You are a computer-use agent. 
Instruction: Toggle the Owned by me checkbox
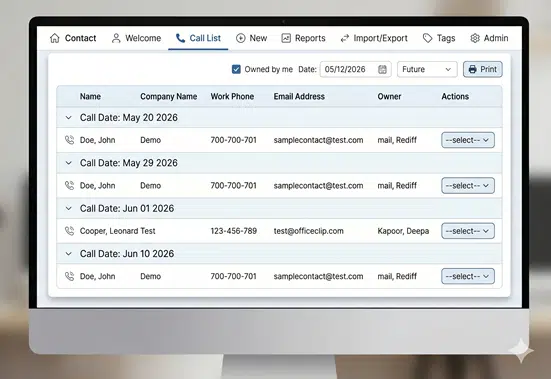(236, 69)
